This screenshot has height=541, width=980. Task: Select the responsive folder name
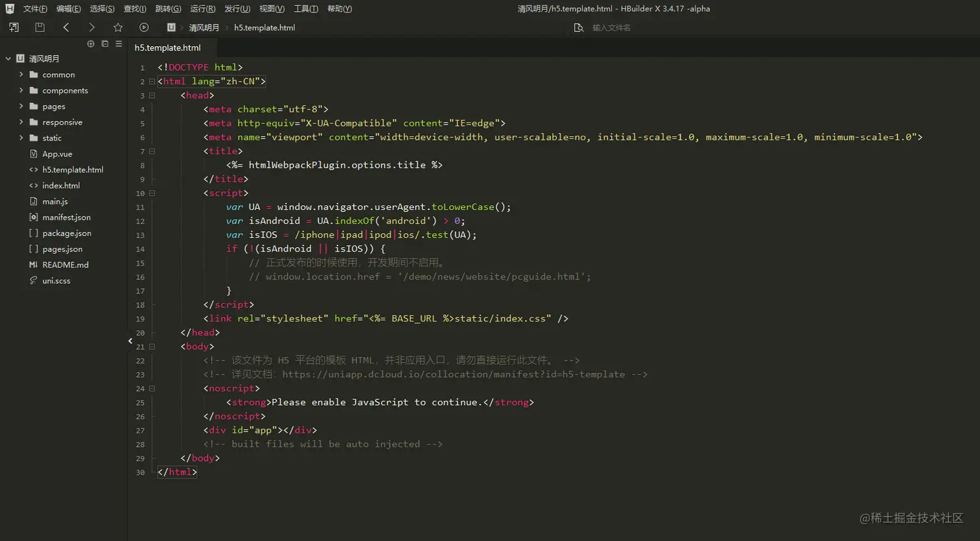tap(62, 122)
